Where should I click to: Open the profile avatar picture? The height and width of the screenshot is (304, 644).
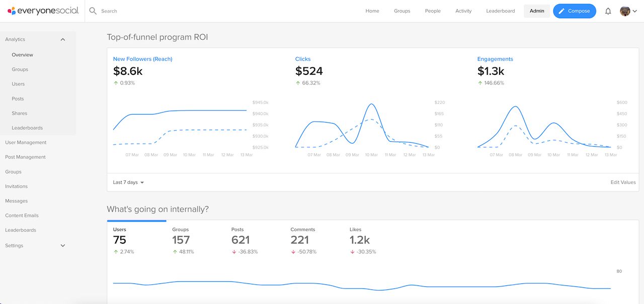point(624,11)
